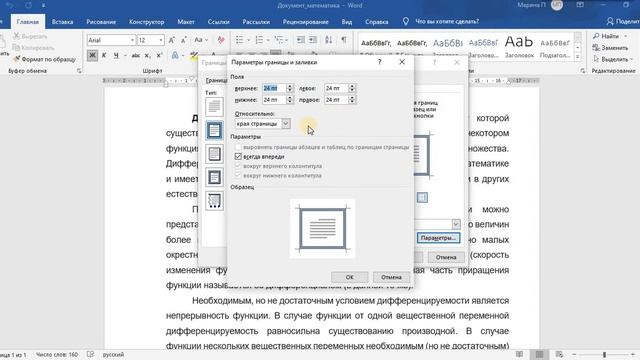Apply subscript formatting

tap(147, 55)
